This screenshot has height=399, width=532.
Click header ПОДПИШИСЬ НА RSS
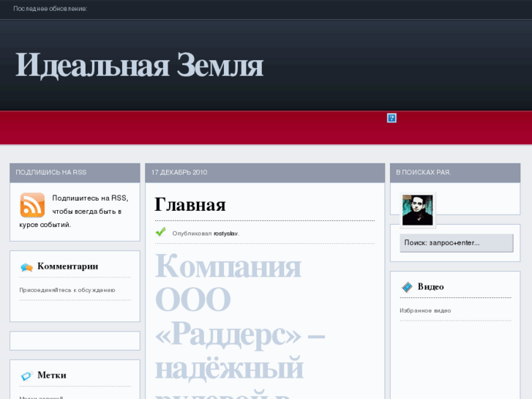tap(51, 172)
